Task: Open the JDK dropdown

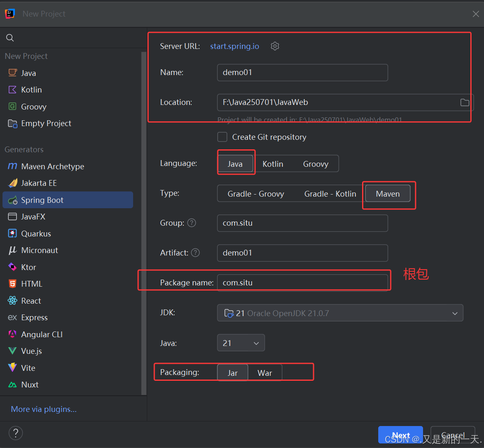Action: click(x=340, y=313)
